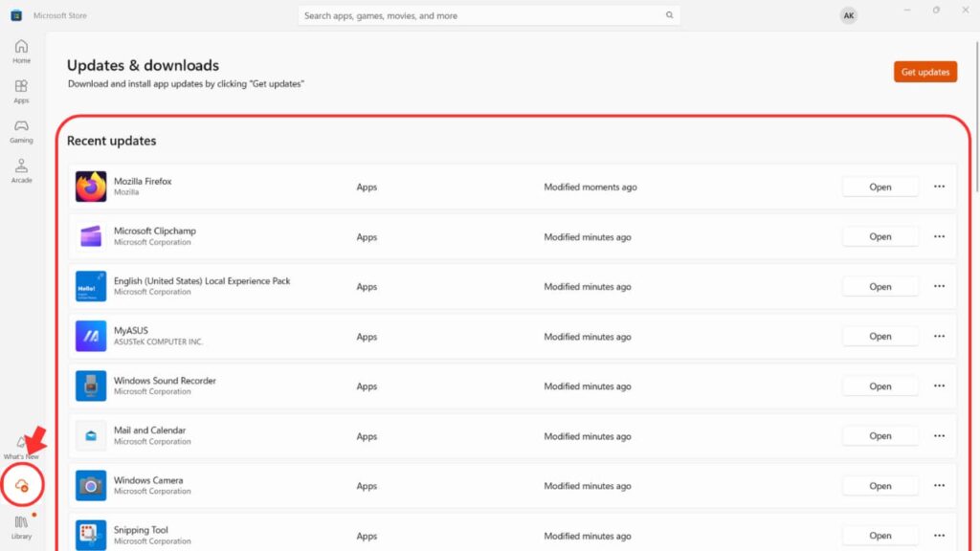Open more options for Windows Sound Recorder
Screen dimensions: 980x551
pos(939,386)
